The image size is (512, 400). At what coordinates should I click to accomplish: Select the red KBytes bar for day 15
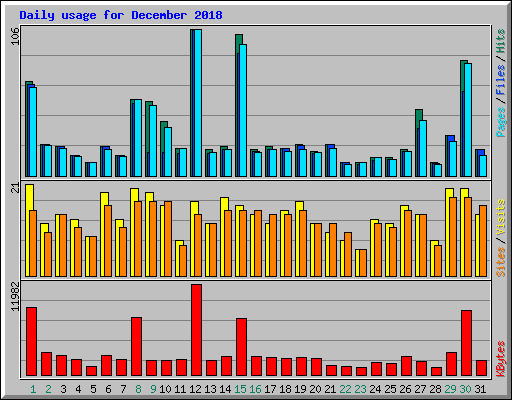[241, 347]
